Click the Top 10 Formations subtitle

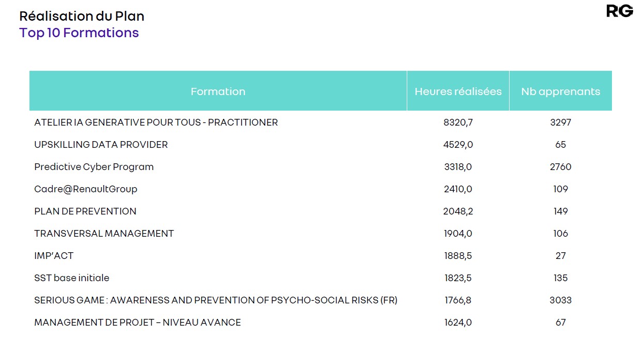79,33
